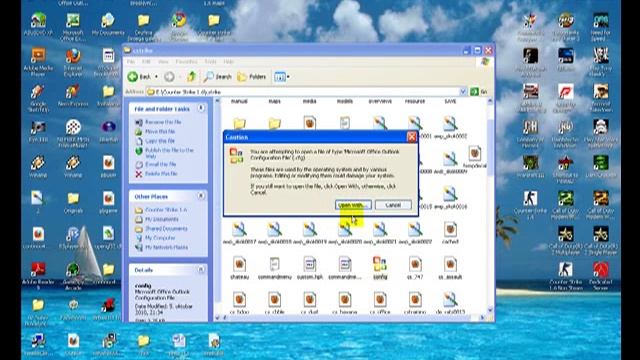Close the Caution dialog with its X
This screenshot has height=360, width=640.
[x=412, y=137]
